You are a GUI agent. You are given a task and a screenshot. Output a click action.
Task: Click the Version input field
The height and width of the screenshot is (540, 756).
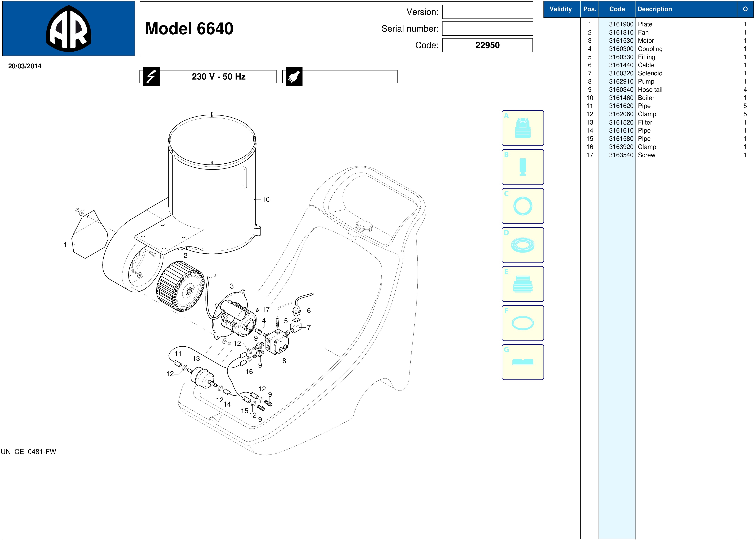(x=487, y=12)
